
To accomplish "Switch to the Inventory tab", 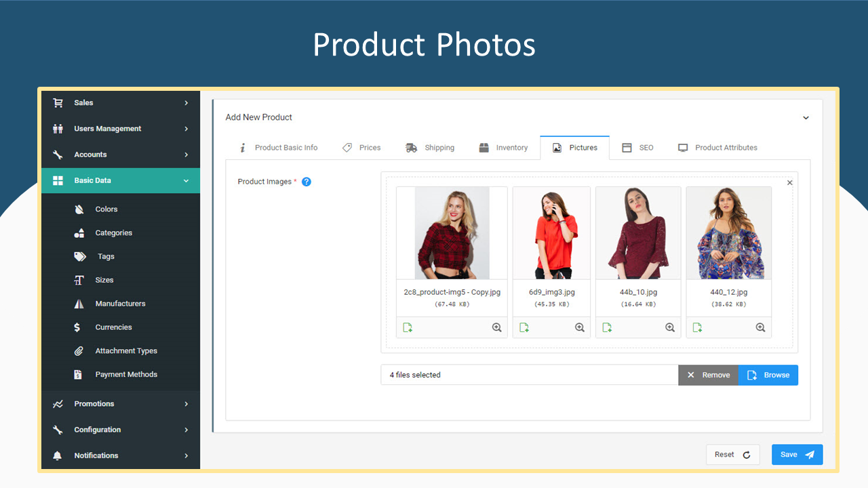I will (x=503, y=148).
